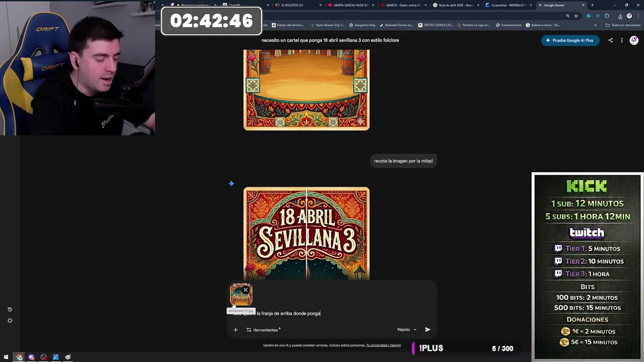Click the mouse icon in browser toolbar
The height and width of the screenshot is (362, 644).
click(x=588, y=16)
